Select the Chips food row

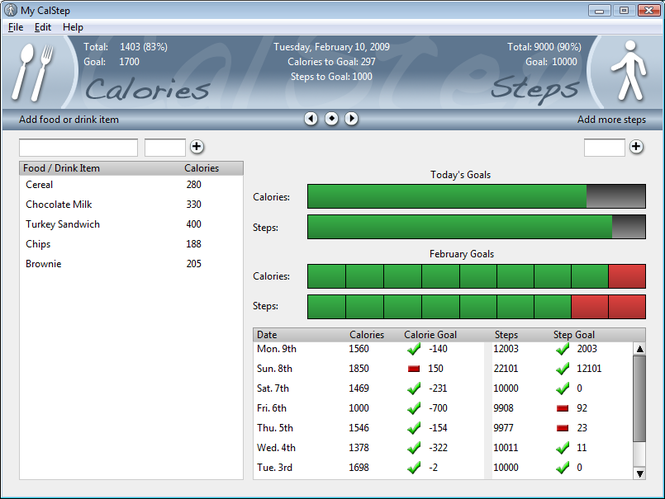tap(131, 244)
